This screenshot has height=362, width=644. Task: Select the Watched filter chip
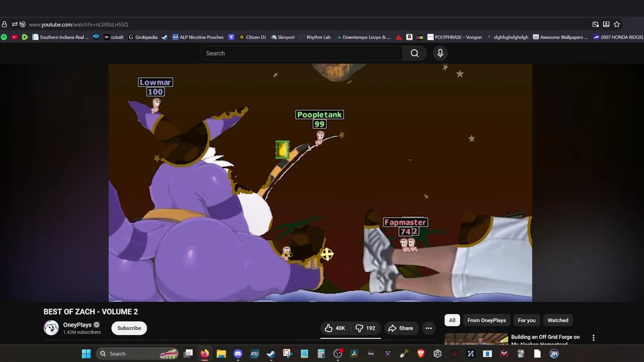tap(558, 320)
